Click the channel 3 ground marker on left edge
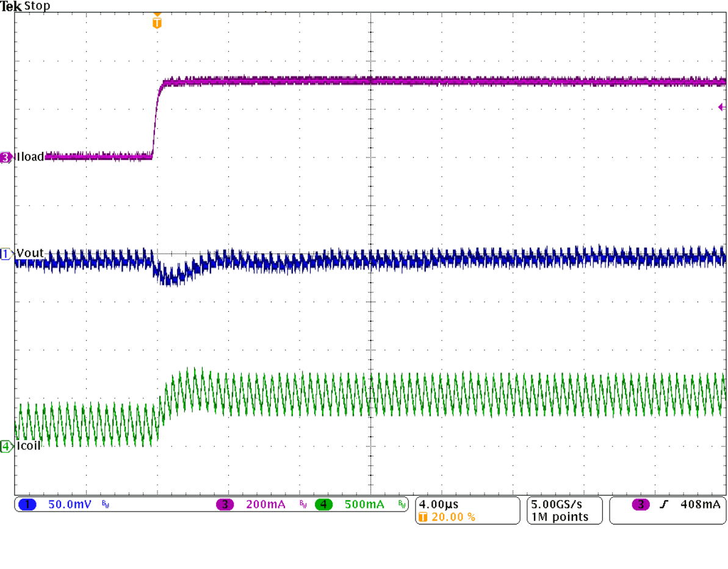The width and height of the screenshot is (728, 569). click(5, 157)
